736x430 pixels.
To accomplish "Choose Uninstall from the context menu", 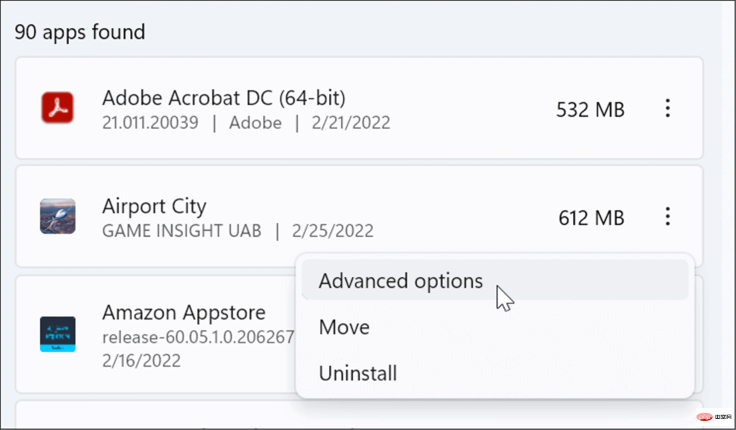I will pyautogui.click(x=495, y=374).
